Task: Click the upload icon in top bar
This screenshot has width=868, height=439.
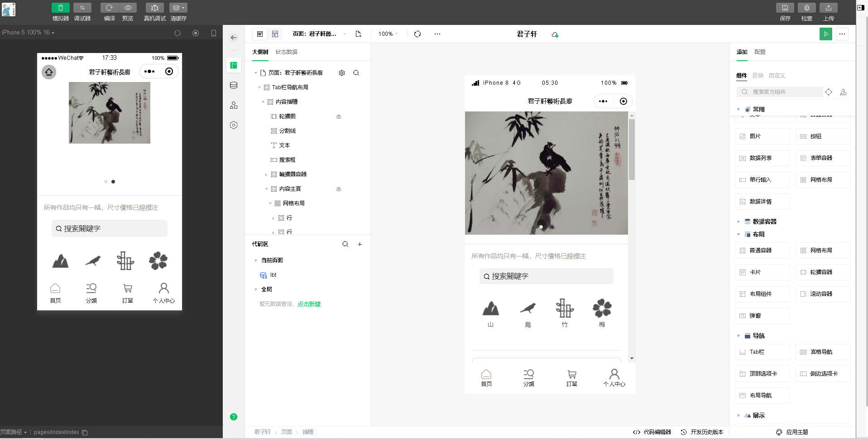Action: (829, 8)
